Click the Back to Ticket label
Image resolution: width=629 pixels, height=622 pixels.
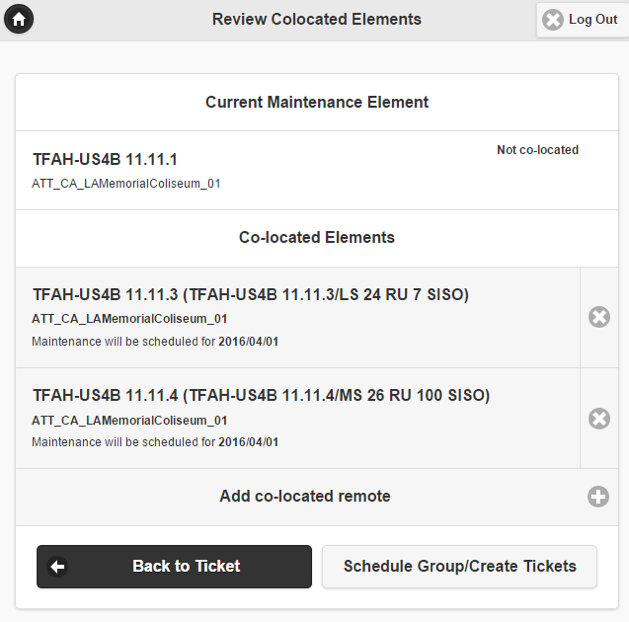tap(186, 566)
